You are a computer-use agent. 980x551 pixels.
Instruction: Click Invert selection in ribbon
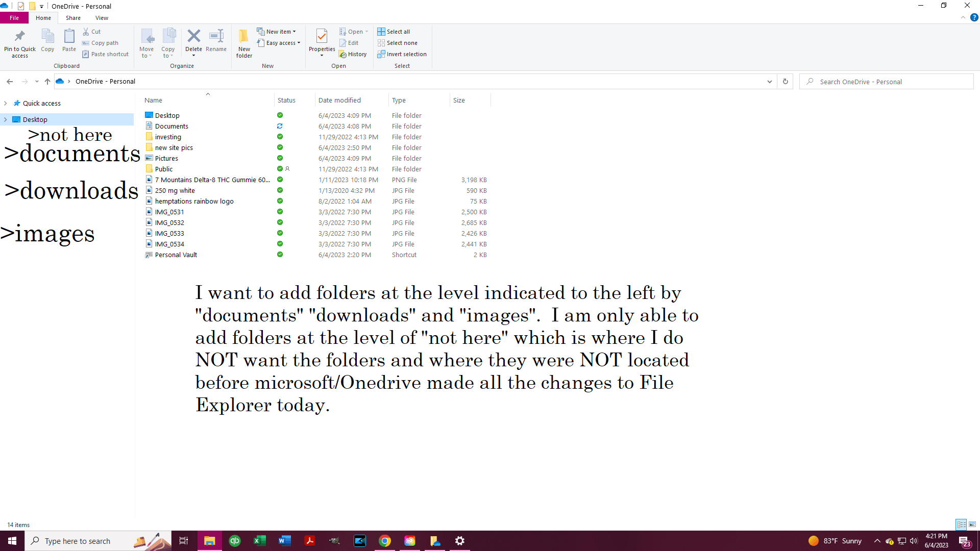[402, 54]
